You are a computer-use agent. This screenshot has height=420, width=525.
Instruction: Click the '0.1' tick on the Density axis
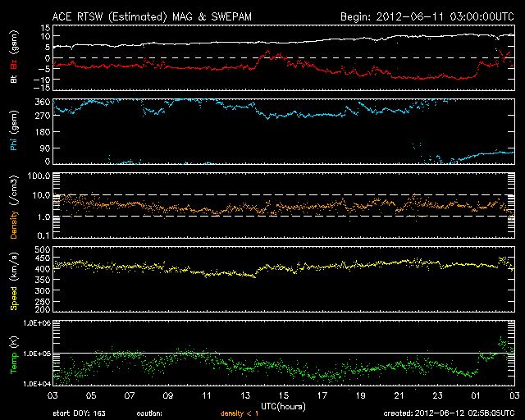43,235
